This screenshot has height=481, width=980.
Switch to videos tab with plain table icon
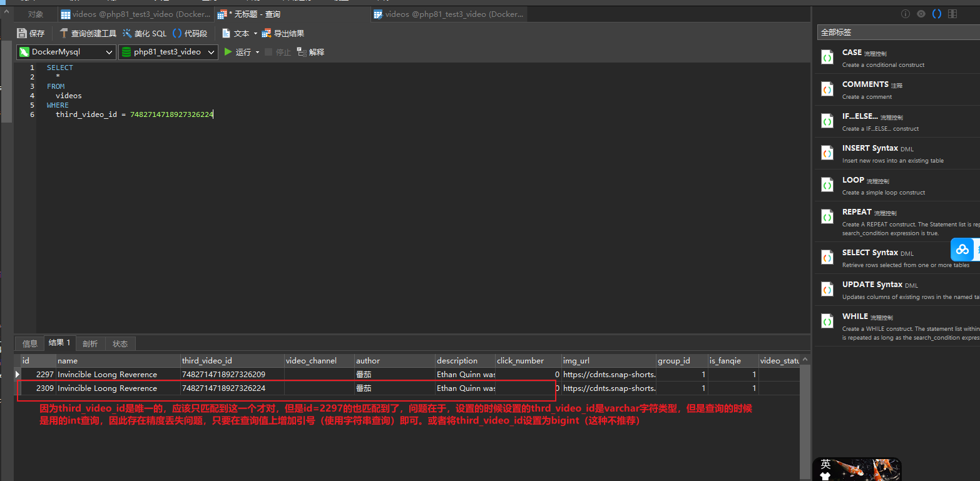click(x=136, y=14)
